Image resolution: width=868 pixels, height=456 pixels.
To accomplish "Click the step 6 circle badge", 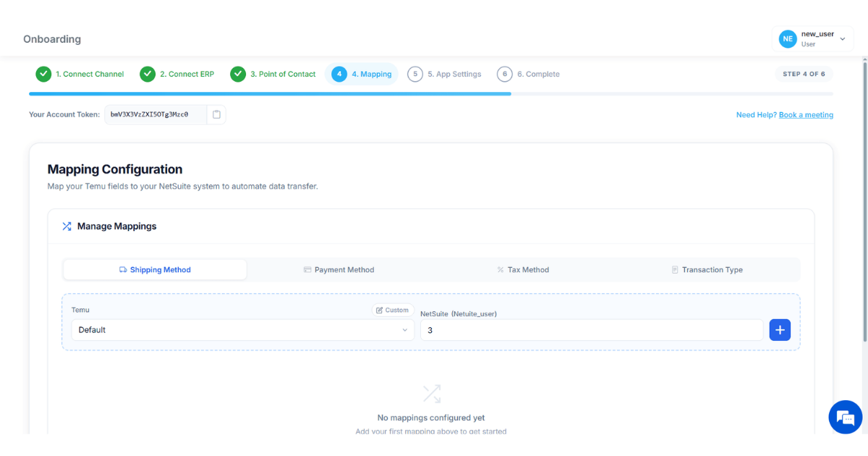I will coord(505,74).
